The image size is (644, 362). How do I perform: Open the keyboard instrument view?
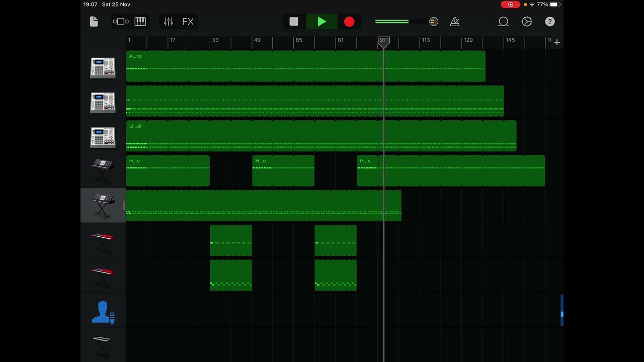(x=140, y=22)
